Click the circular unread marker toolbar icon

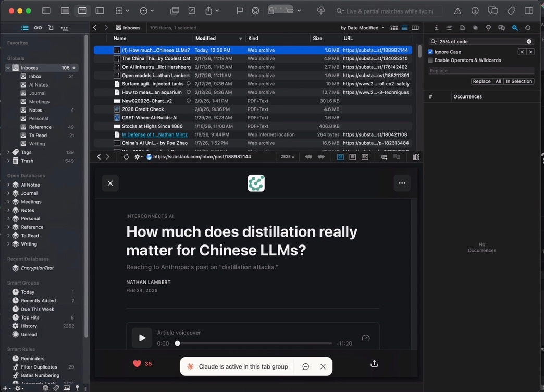coord(255,11)
